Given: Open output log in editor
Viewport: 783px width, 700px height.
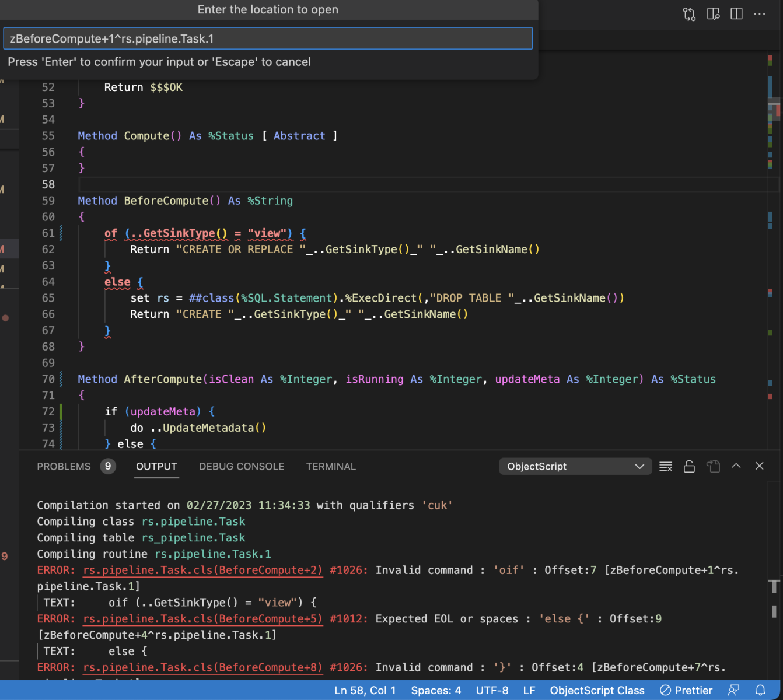Looking at the screenshot, I should tap(713, 466).
